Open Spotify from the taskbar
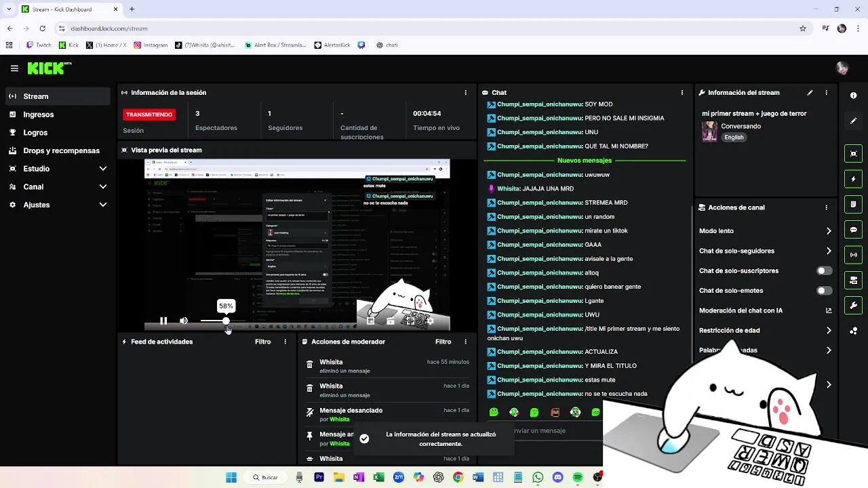Image resolution: width=868 pixels, height=488 pixels. click(x=578, y=477)
